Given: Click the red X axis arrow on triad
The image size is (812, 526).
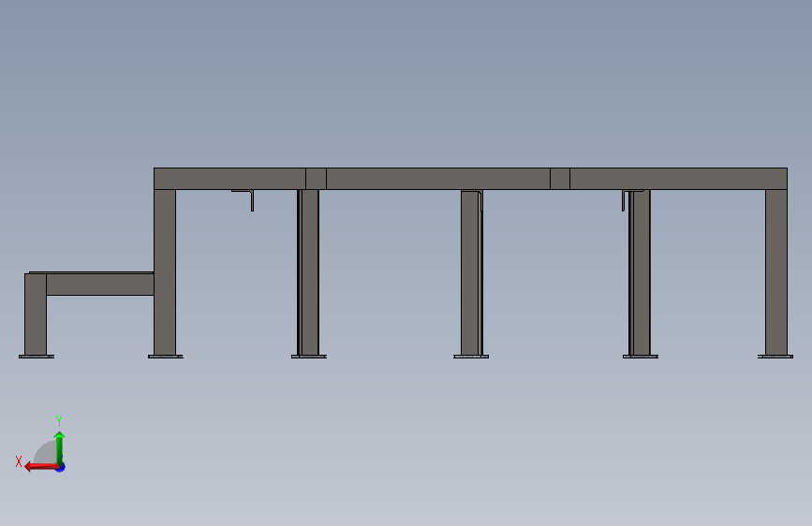Looking at the screenshot, I should click(x=41, y=467).
